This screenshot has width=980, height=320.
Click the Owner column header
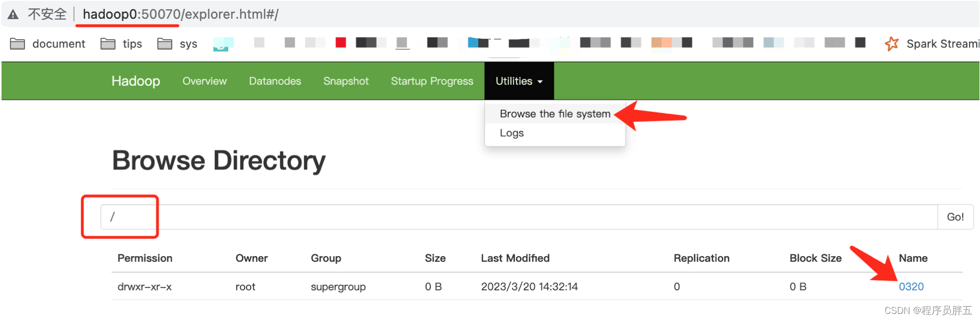point(252,258)
